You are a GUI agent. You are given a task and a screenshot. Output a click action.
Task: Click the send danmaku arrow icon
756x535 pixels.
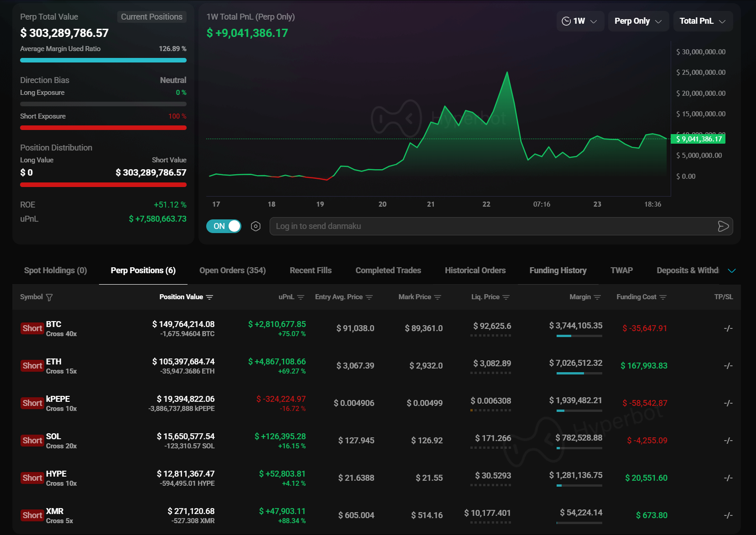(x=723, y=226)
